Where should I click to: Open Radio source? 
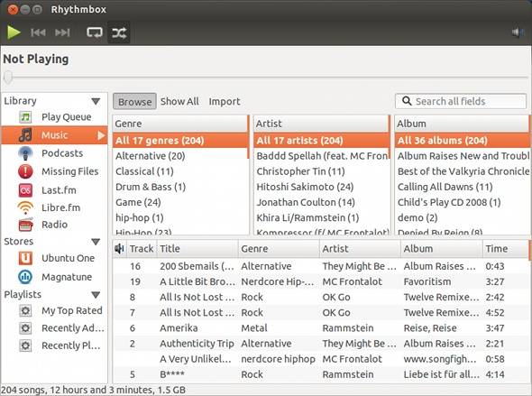click(54, 225)
